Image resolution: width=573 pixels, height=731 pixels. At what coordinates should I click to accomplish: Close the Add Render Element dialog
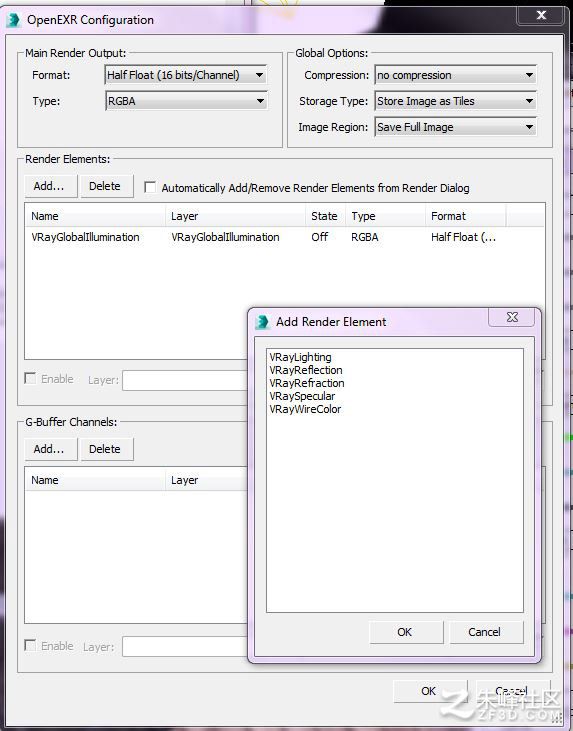(x=512, y=317)
